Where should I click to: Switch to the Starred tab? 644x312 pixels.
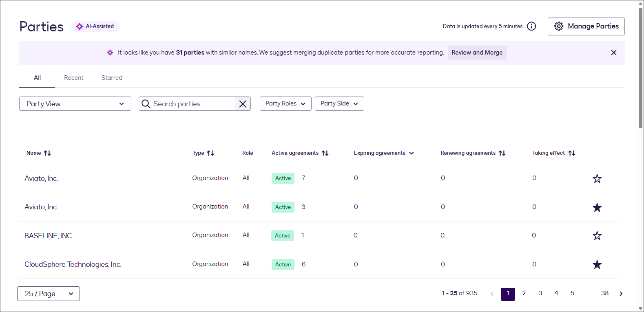pyautogui.click(x=112, y=78)
